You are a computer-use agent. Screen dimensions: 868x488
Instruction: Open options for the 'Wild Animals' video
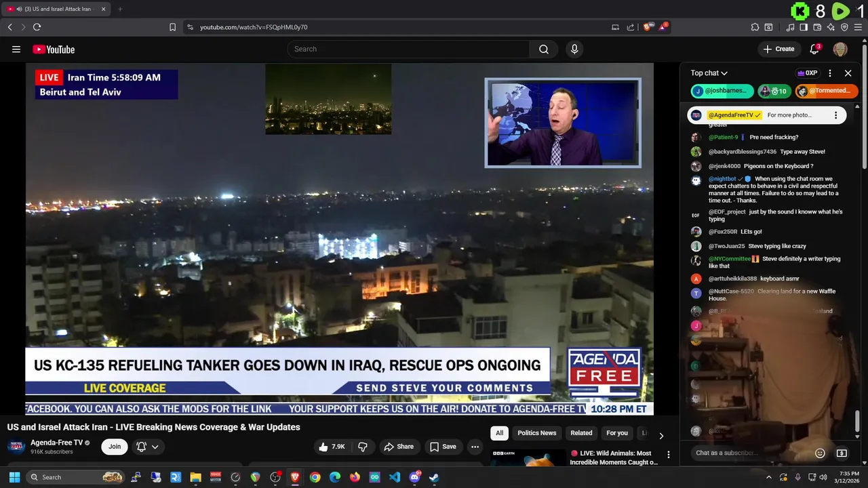tap(668, 455)
